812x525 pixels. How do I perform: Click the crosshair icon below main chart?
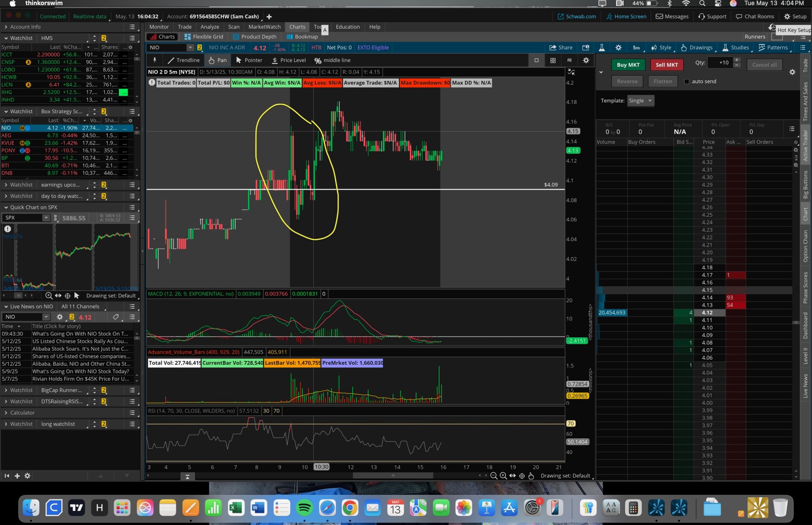522,476
